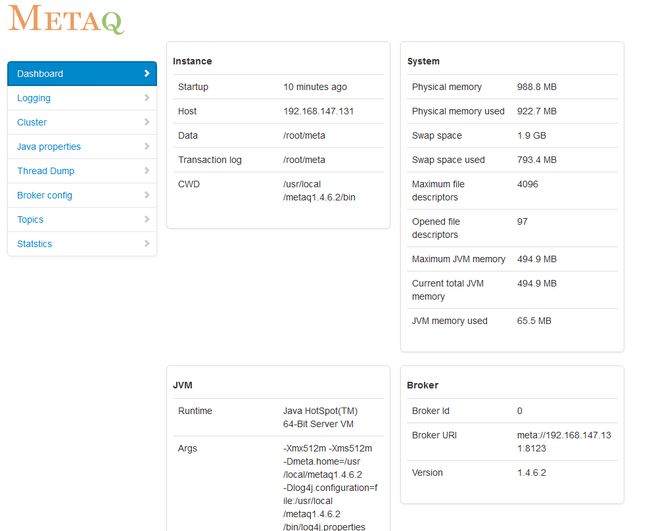Viewport: 650px width, 531px height.
Task: Click Maximum file descriptors label
Action: coord(438,191)
